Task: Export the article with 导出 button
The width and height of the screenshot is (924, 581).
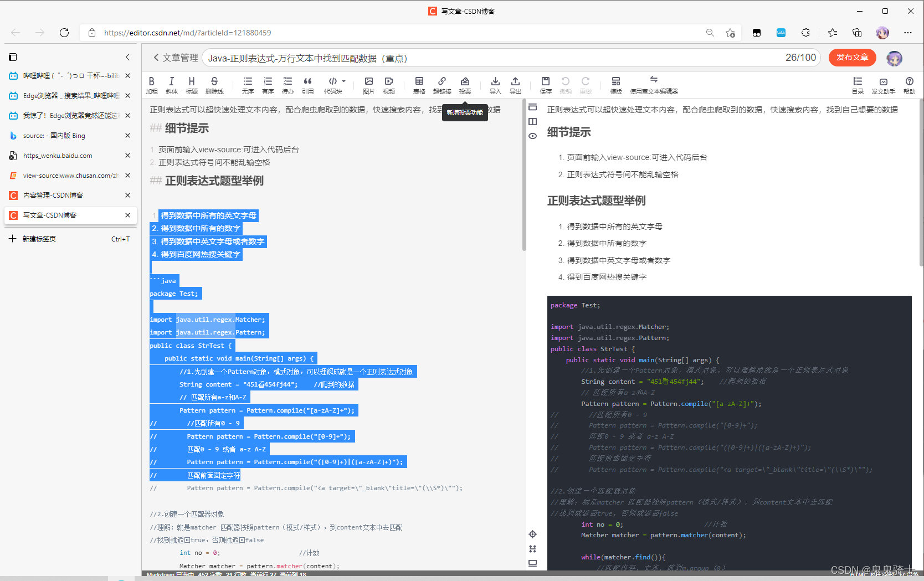Action: (x=516, y=85)
